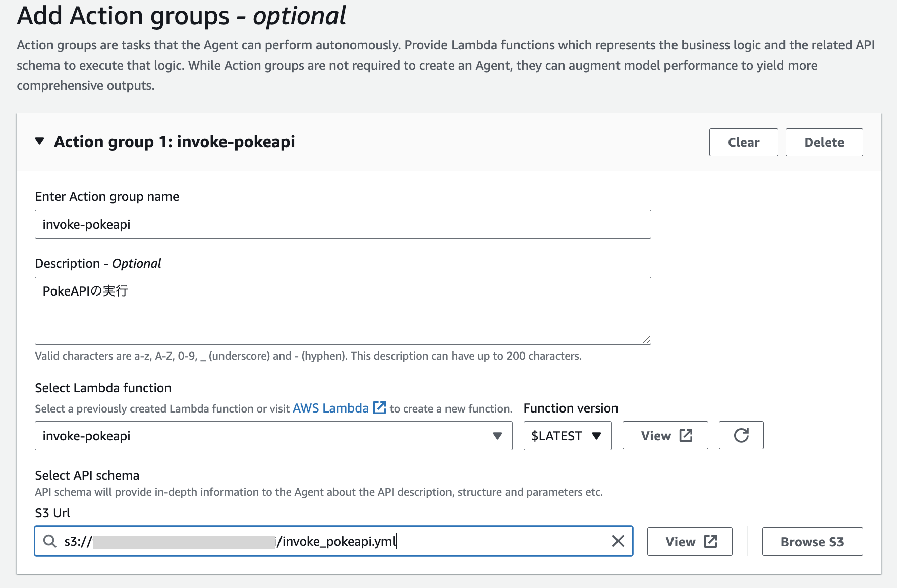The height and width of the screenshot is (588, 897).
Task: Open the AWS Lambda link
Action: [330, 408]
